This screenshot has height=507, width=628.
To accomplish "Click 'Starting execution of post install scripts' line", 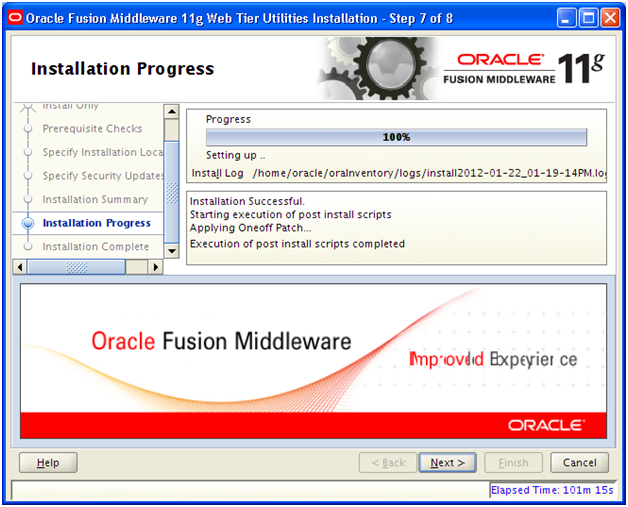I will pyautogui.click(x=290, y=215).
